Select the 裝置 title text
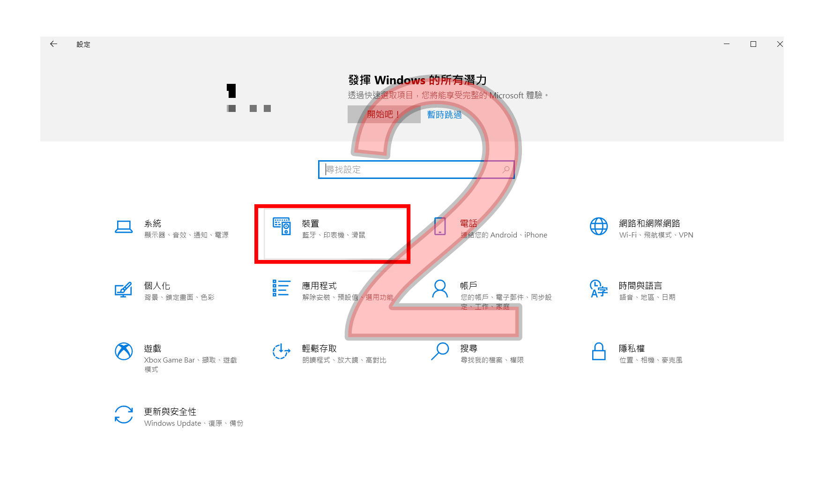 (x=311, y=223)
